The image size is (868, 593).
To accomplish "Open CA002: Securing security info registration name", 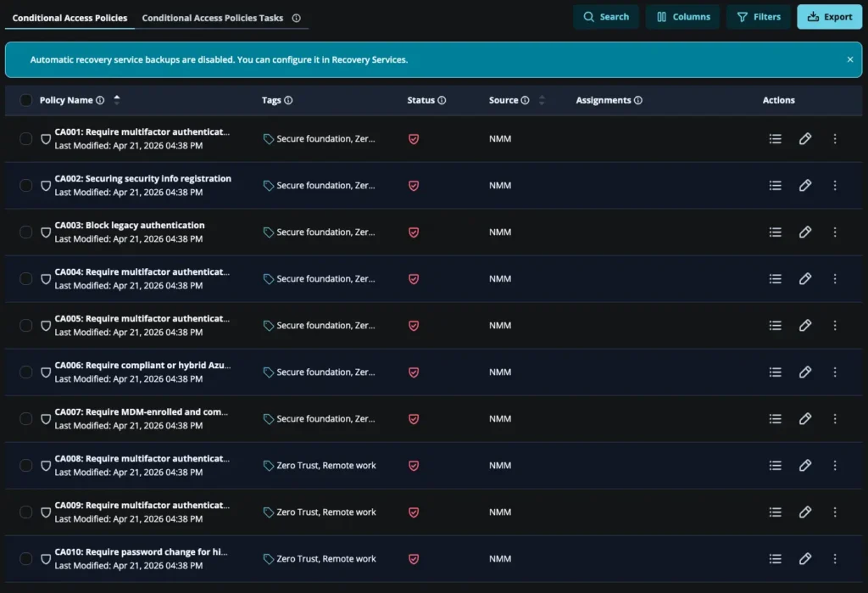I will pyautogui.click(x=142, y=178).
